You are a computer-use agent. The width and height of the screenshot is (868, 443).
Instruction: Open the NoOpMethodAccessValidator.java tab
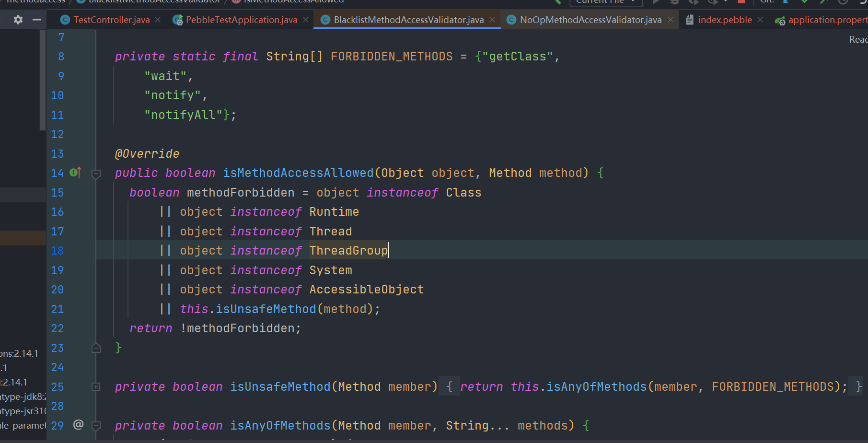[590, 20]
